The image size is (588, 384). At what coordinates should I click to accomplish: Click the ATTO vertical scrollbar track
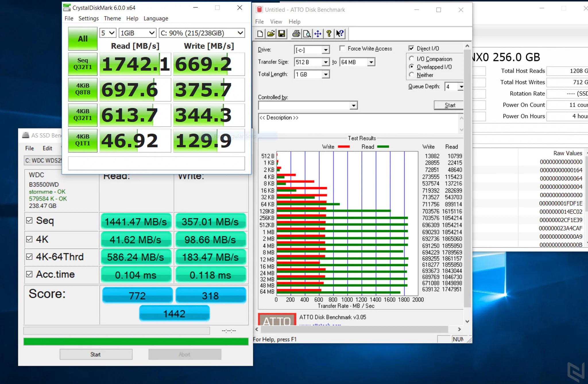point(467,178)
